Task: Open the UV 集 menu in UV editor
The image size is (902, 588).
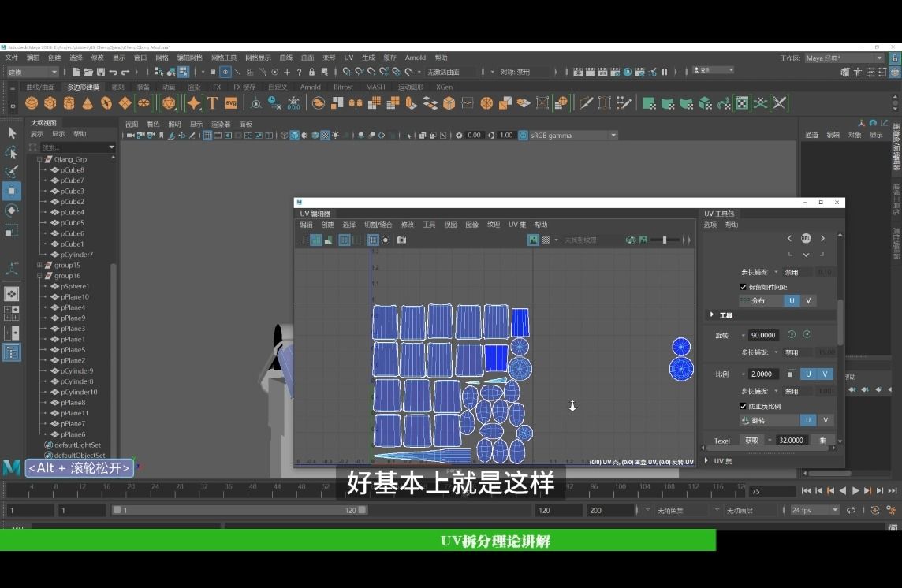Action: click(x=516, y=225)
